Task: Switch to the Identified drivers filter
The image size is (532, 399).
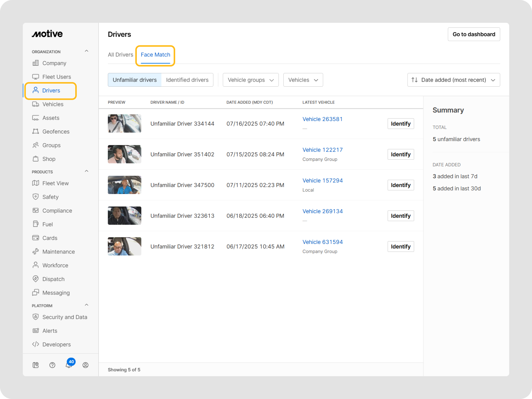Action: pyautogui.click(x=187, y=80)
